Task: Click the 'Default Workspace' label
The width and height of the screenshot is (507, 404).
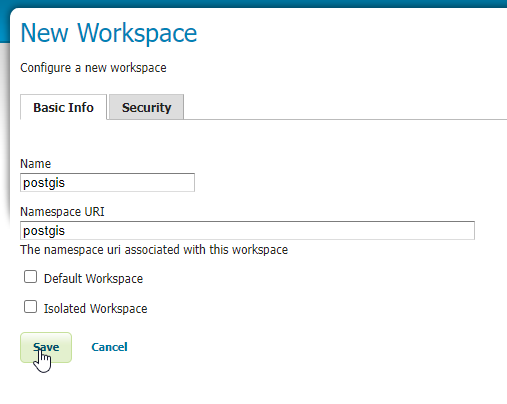Action: (x=93, y=279)
